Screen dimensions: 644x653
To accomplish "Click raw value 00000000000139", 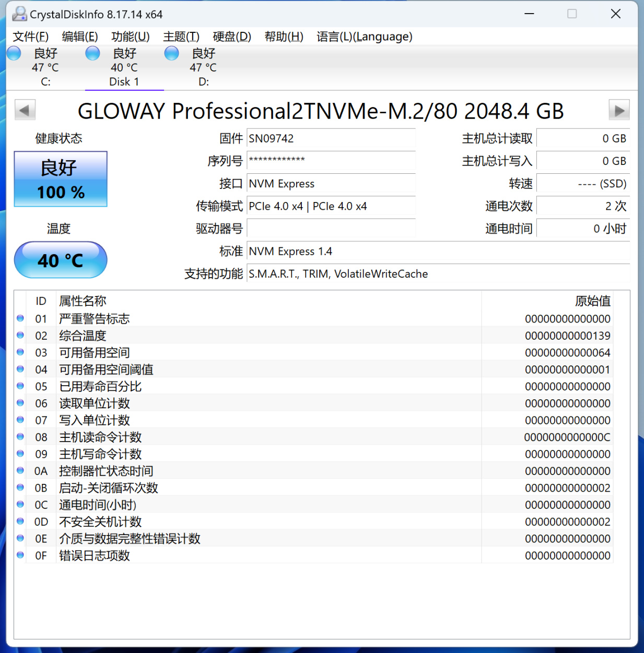I will point(568,336).
